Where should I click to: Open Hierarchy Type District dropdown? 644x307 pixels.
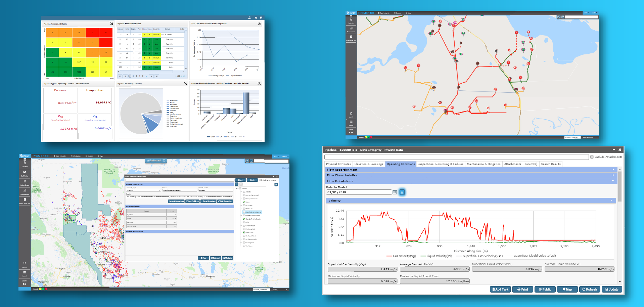pos(143,190)
